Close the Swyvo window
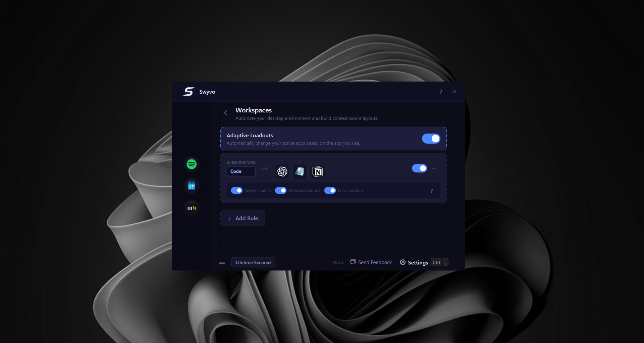644x343 pixels. coord(454,92)
